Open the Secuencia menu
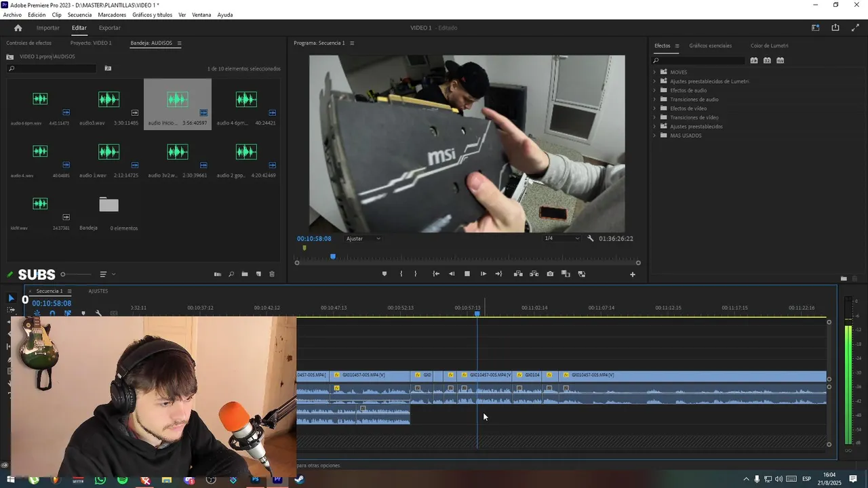 pos(79,15)
